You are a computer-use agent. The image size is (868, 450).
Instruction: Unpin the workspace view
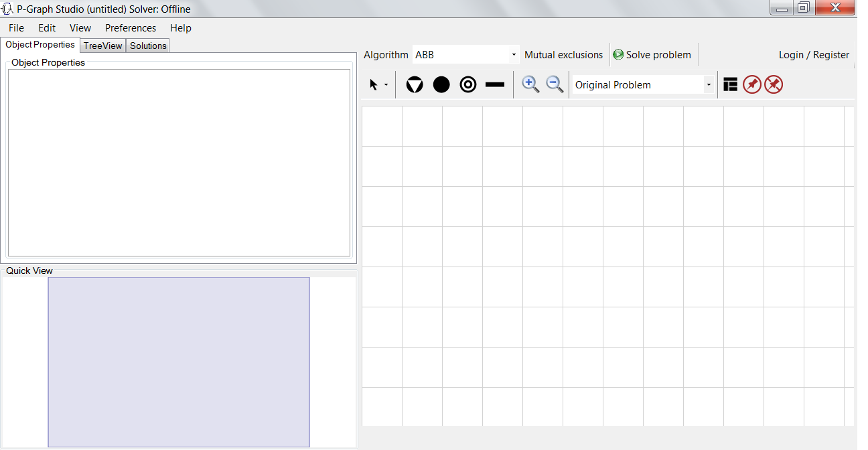coord(773,84)
